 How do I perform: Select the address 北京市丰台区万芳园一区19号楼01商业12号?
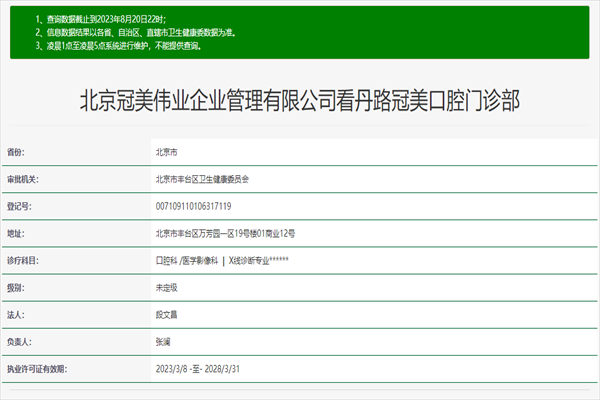click(225, 233)
